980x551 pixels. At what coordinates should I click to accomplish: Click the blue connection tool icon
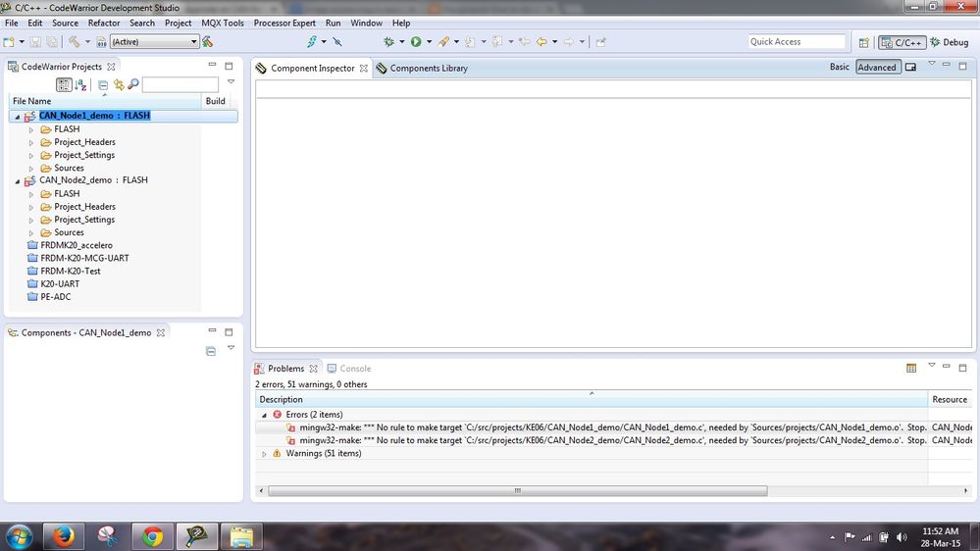337,42
